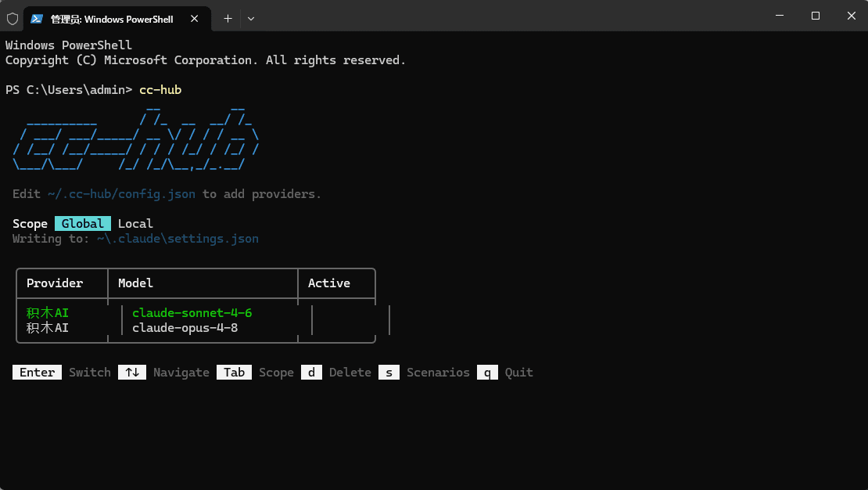Expand the new tab profile dropdown
Image resolution: width=868 pixels, height=490 pixels.
(251, 19)
